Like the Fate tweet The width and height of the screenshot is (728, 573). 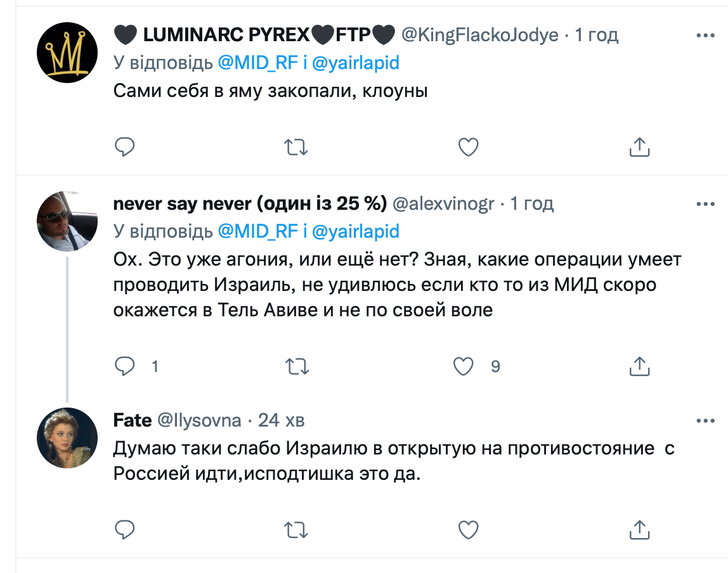point(468,528)
